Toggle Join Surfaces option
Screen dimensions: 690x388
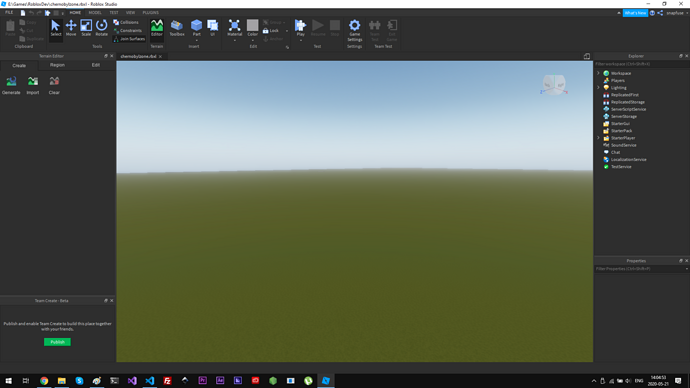click(129, 39)
